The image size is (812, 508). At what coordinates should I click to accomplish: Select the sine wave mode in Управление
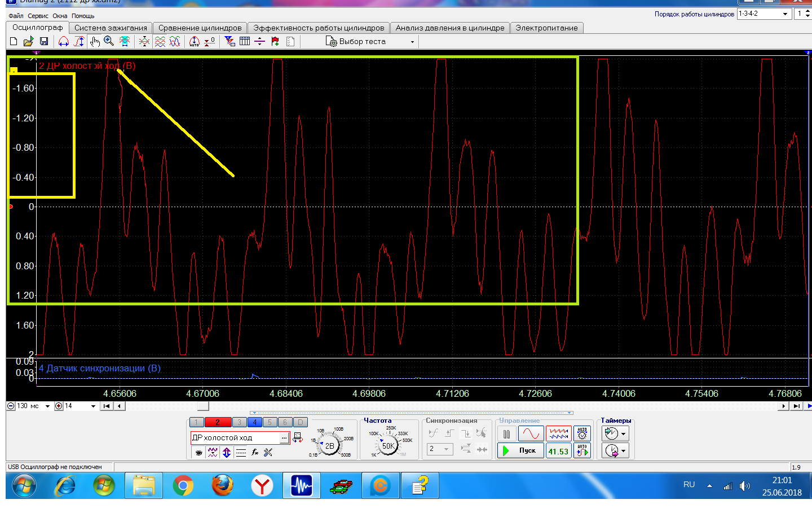(x=531, y=433)
